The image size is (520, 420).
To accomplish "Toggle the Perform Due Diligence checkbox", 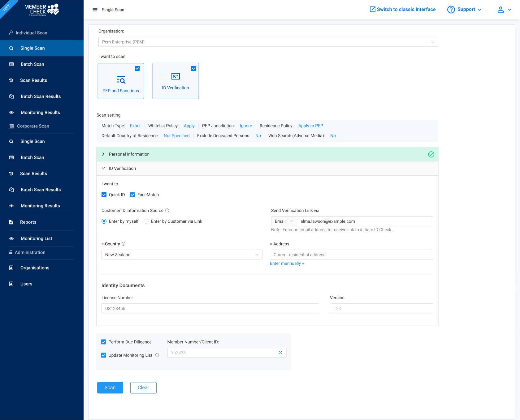I will coord(104,342).
